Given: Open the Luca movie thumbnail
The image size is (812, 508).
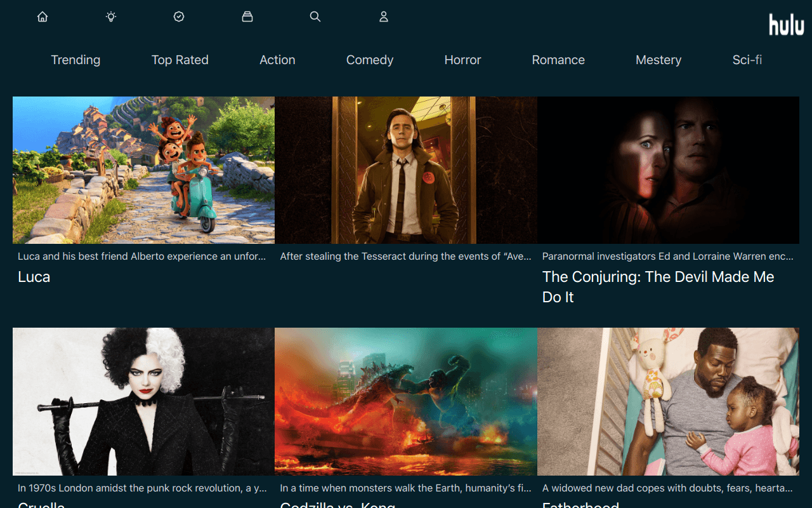Looking at the screenshot, I should pyautogui.click(x=143, y=170).
